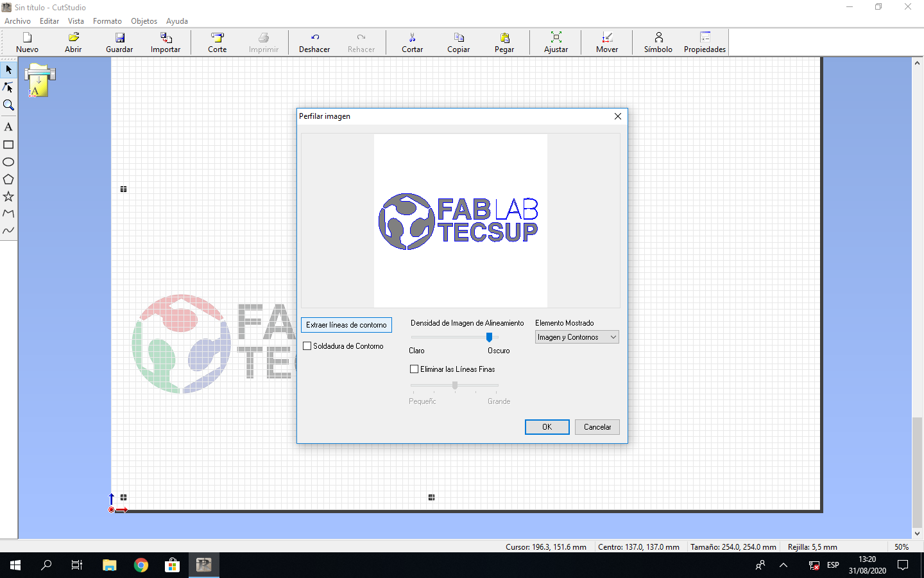The height and width of the screenshot is (578, 924).
Task: Undo with the Deshacer icon
Action: 314,42
